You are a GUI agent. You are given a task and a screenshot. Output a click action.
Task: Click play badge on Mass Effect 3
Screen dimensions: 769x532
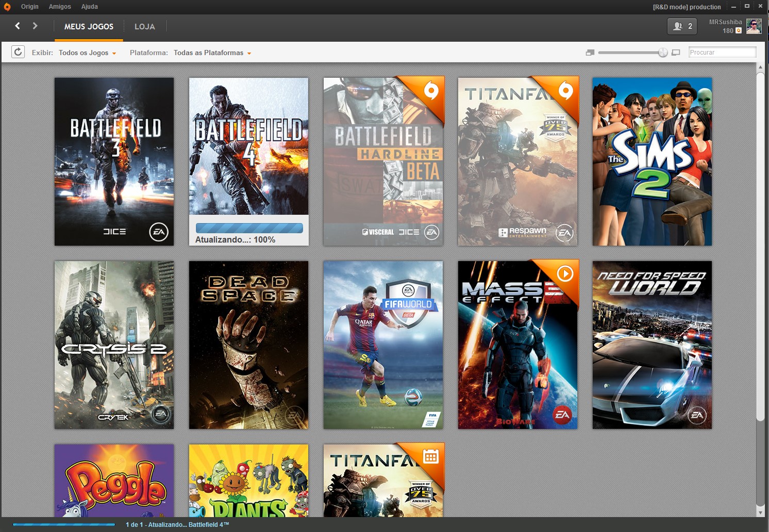[565, 273]
